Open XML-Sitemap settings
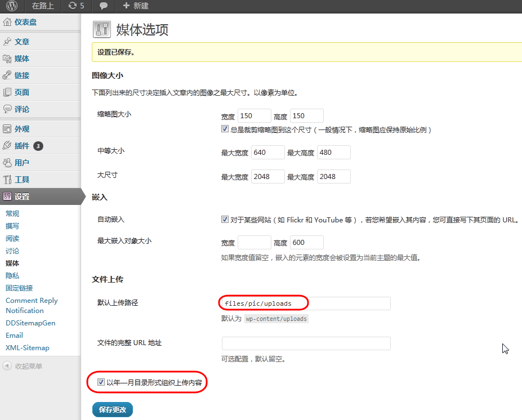 (27, 347)
